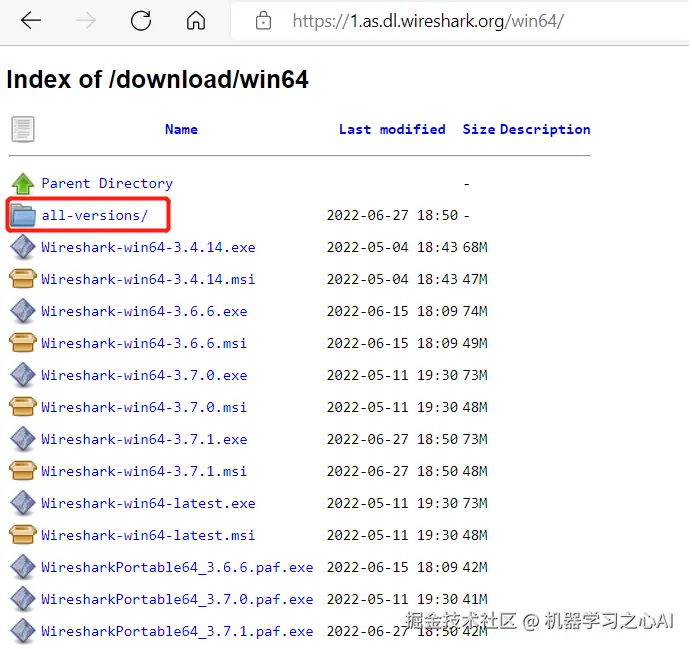Click the document icon in header row
This screenshot has width=692, height=649.
pyautogui.click(x=23, y=129)
